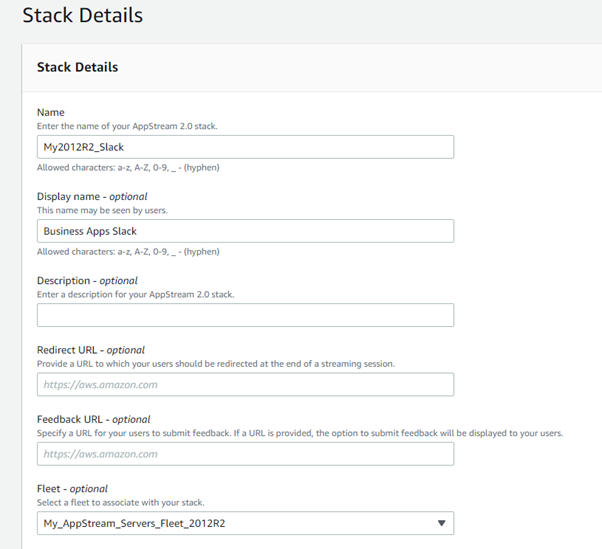The image size is (602, 549).
Task: Click the bold Stack Details panel header
Action: (78, 67)
